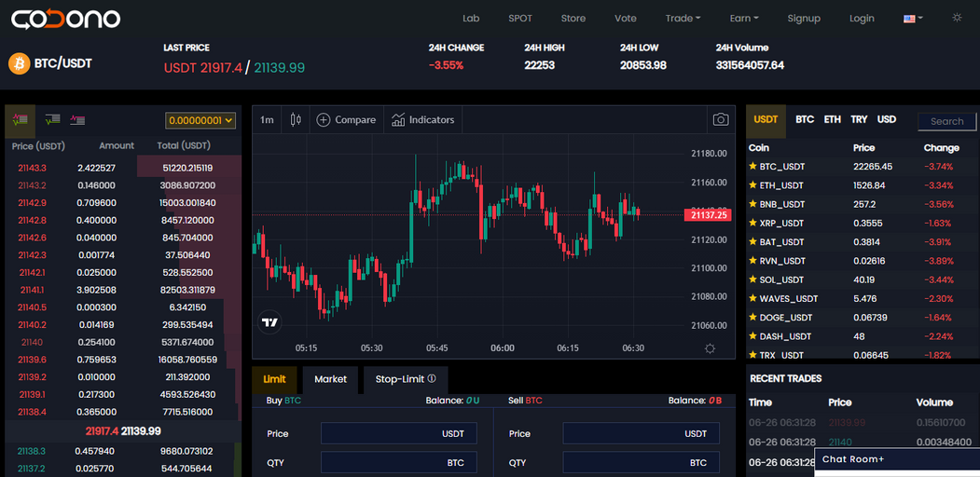This screenshot has width=980, height=477.
Task: Open the Trade menu dropdown
Action: (683, 19)
